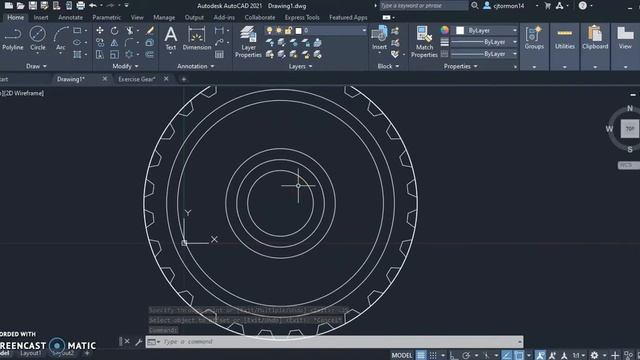Open the Insert ribbon tab
This screenshot has height=360, width=640.
41,18
